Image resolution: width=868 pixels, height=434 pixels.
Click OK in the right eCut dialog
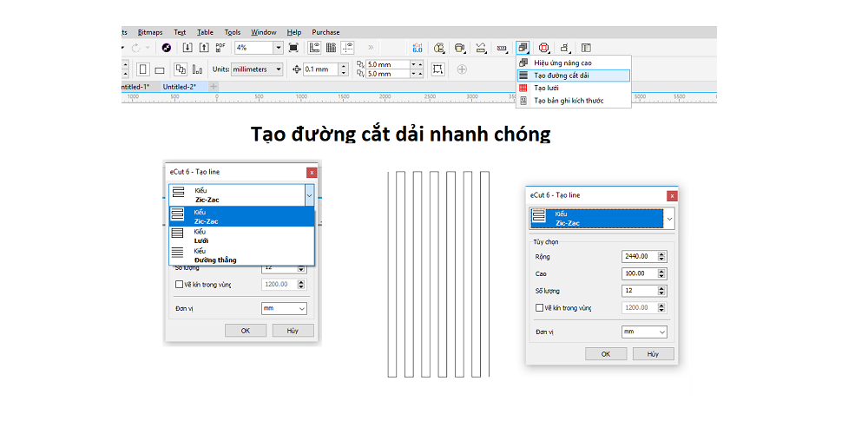coord(606,354)
